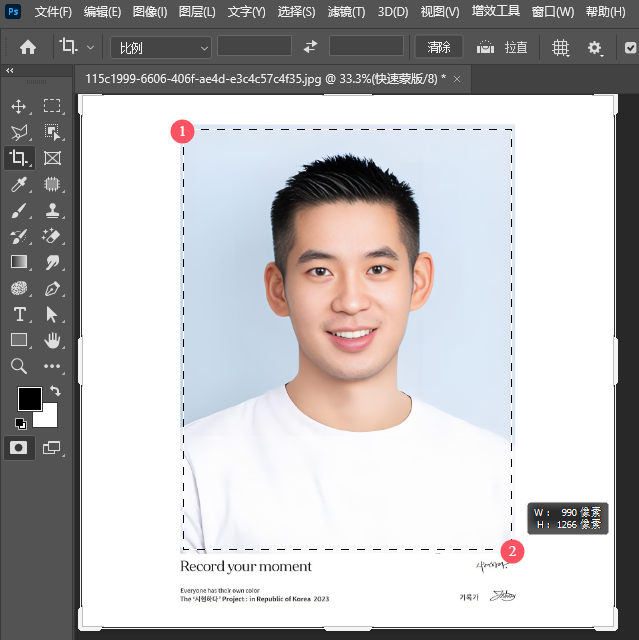This screenshot has width=639, height=640.
Task: Select the Pen tool
Action: coord(52,289)
